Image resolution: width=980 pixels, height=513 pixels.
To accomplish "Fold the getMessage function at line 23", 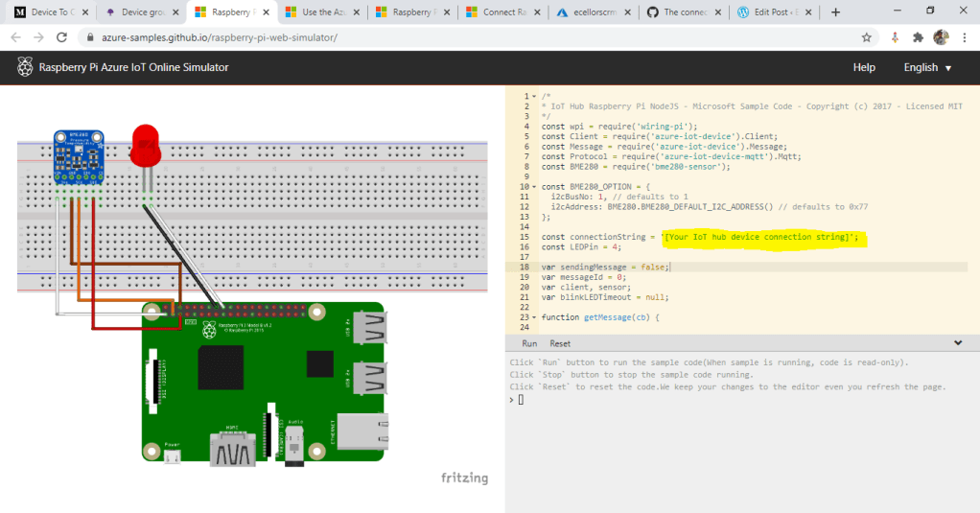I will click(534, 316).
